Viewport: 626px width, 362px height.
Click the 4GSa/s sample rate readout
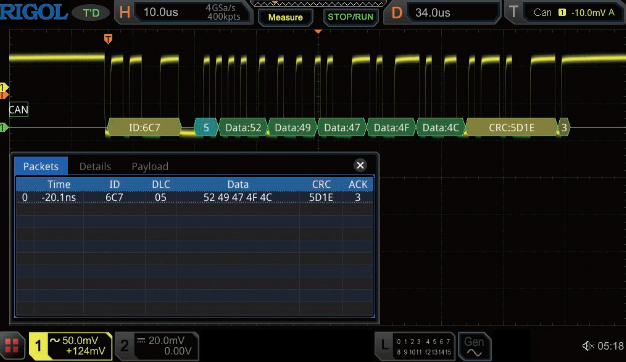pos(220,8)
